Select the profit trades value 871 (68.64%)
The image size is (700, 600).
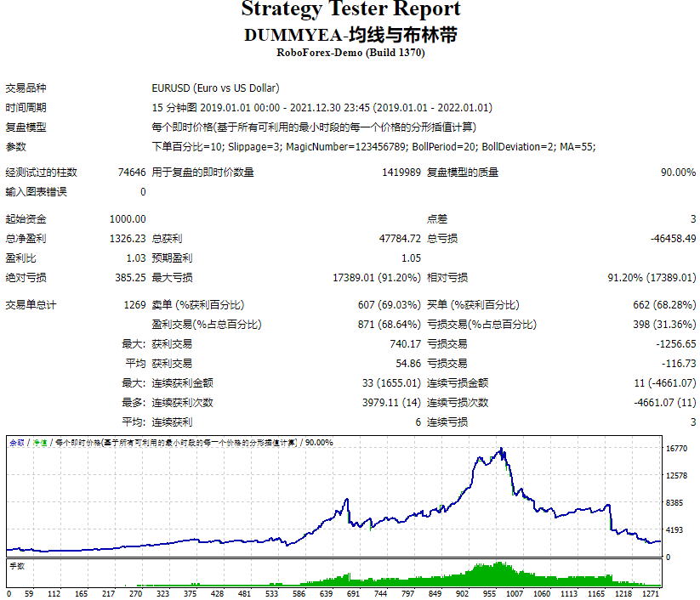[390, 325]
